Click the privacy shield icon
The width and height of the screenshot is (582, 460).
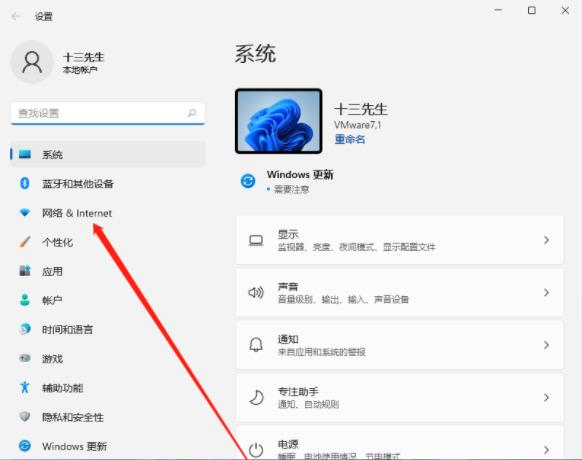pyautogui.click(x=25, y=417)
